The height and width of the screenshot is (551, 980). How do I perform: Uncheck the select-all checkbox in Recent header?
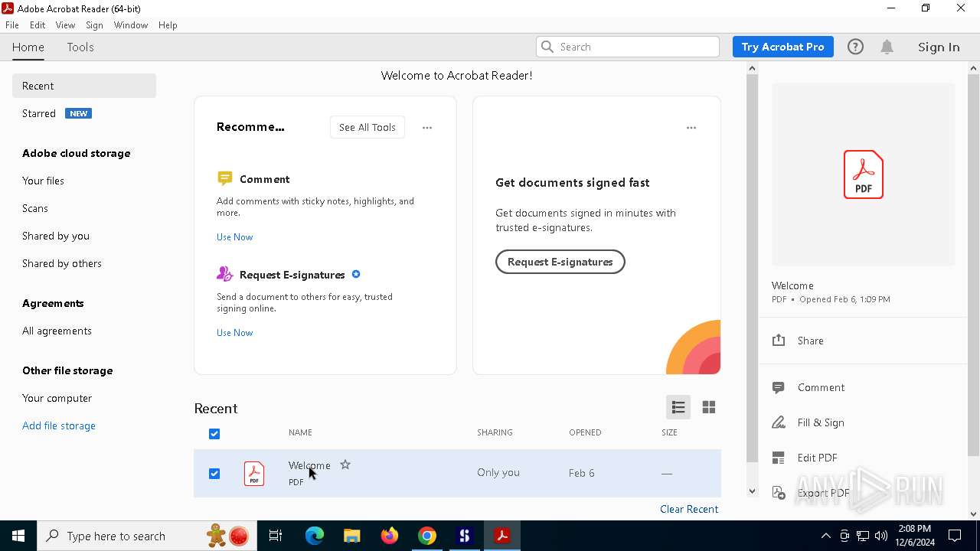(x=214, y=434)
